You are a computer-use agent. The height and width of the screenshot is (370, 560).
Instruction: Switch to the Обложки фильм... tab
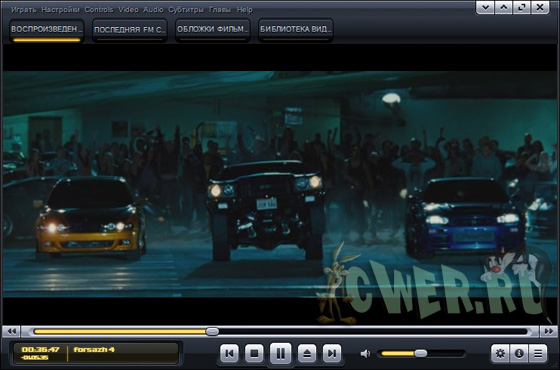212,30
